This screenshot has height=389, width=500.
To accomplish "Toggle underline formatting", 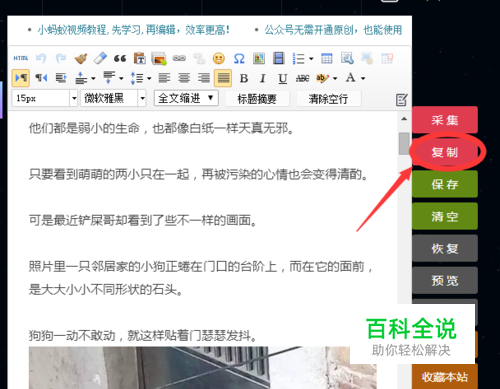I will 283,79.
